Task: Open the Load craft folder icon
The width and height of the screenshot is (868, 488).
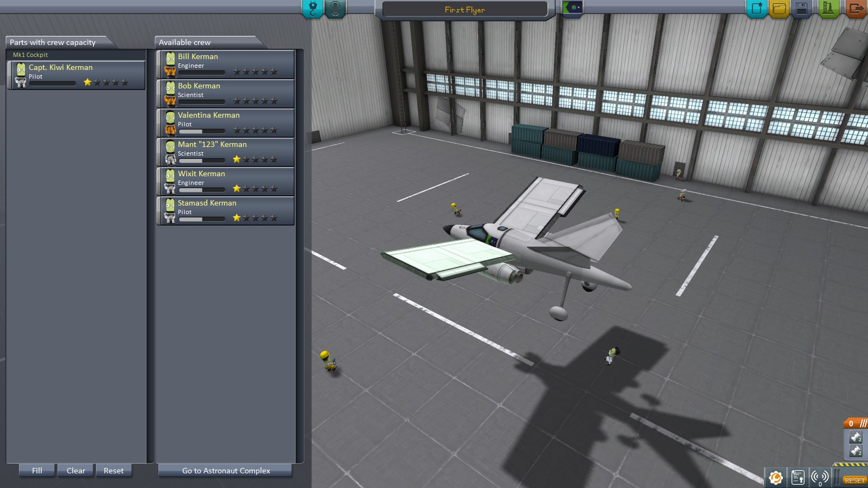Action: pos(779,9)
